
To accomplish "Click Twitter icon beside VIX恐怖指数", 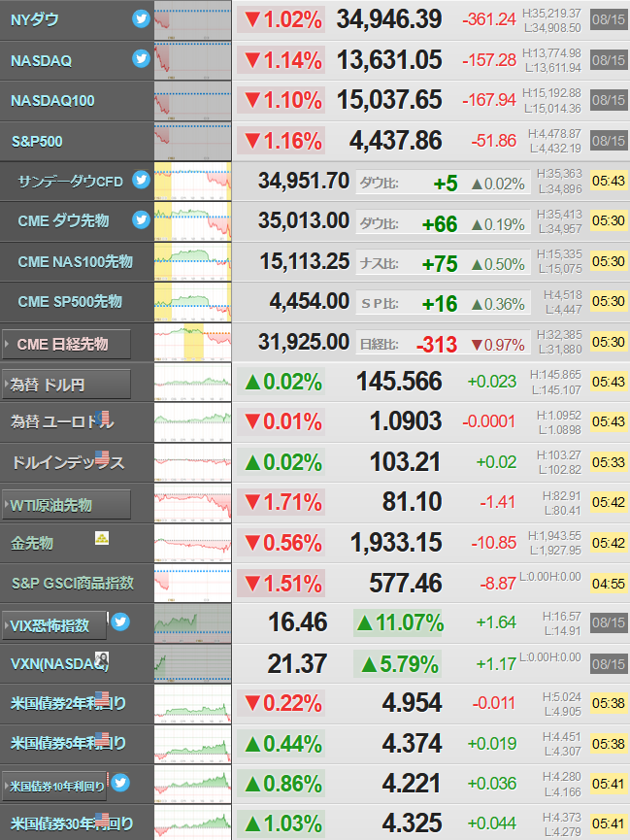I will click(120, 622).
